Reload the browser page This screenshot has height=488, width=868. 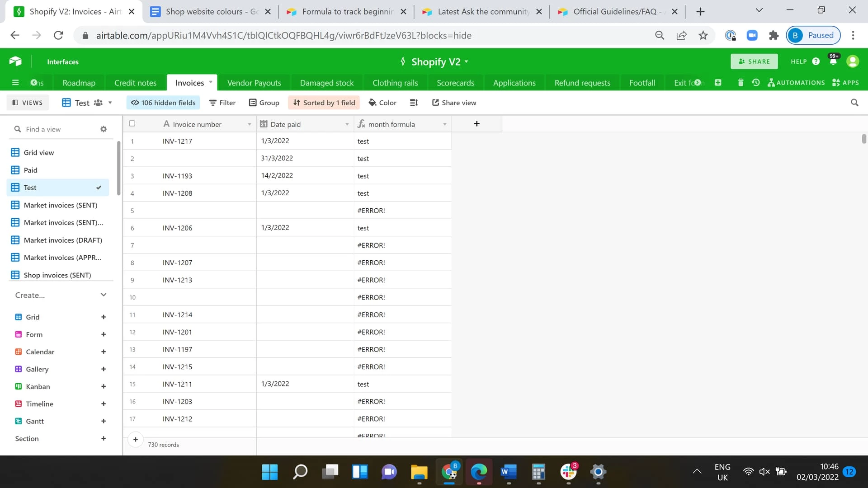click(58, 35)
